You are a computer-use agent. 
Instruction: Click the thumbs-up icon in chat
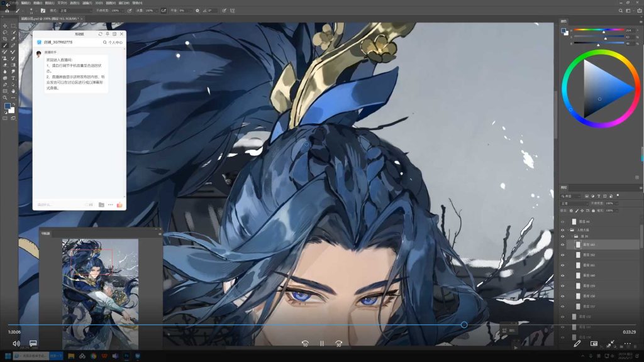pos(119,205)
